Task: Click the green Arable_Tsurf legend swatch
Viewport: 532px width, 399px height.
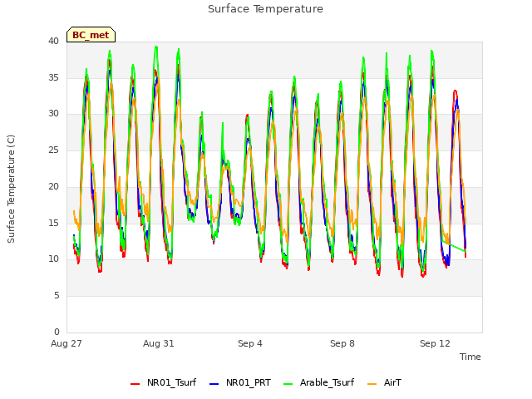Action: pyautogui.click(x=288, y=384)
